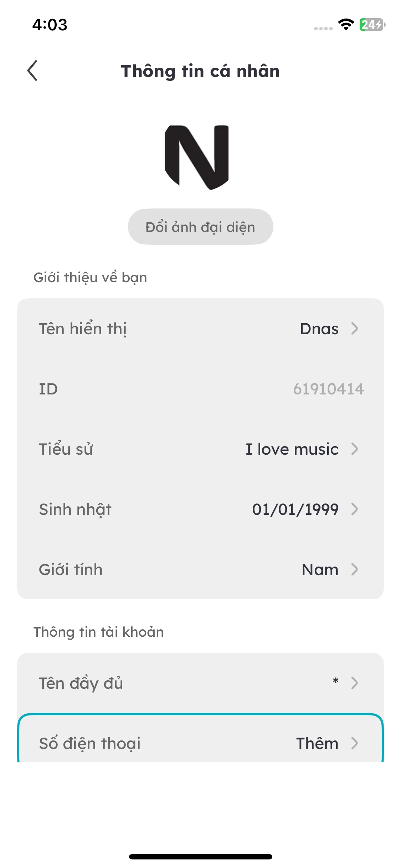Expand the Tiểu sử row chevron
401x868 pixels.
point(354,449)
